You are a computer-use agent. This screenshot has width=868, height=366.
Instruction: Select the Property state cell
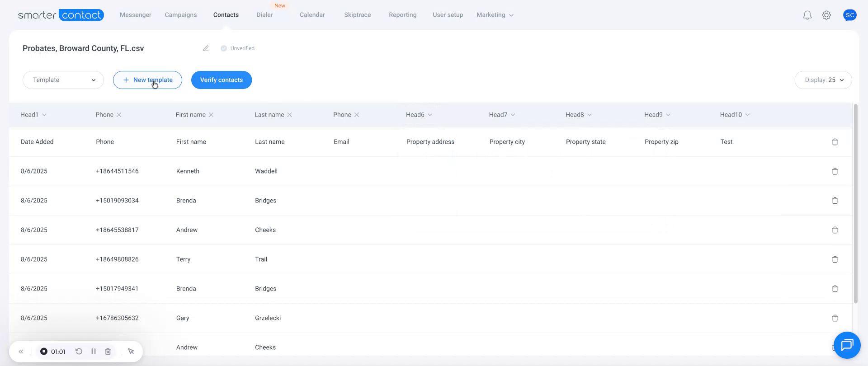586,142
